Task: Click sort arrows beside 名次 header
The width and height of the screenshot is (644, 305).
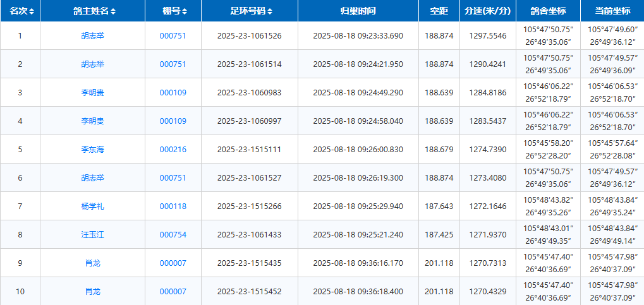Action: 32,11
